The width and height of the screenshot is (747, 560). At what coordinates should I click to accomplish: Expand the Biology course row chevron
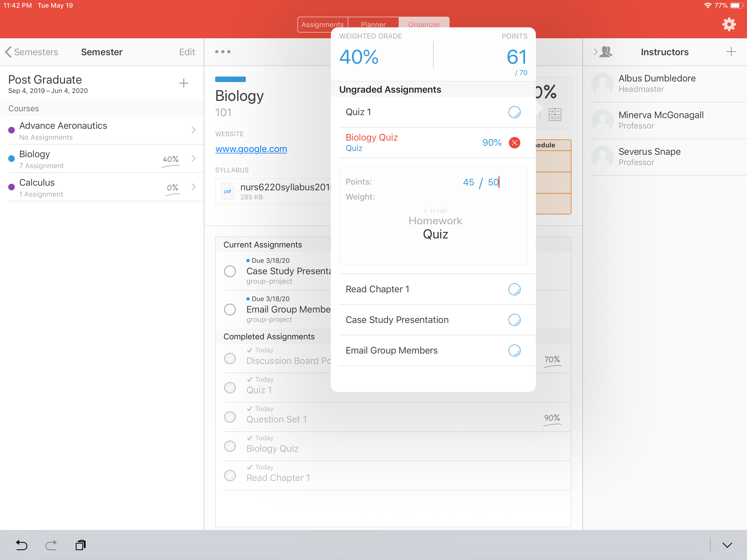point(194,158)
